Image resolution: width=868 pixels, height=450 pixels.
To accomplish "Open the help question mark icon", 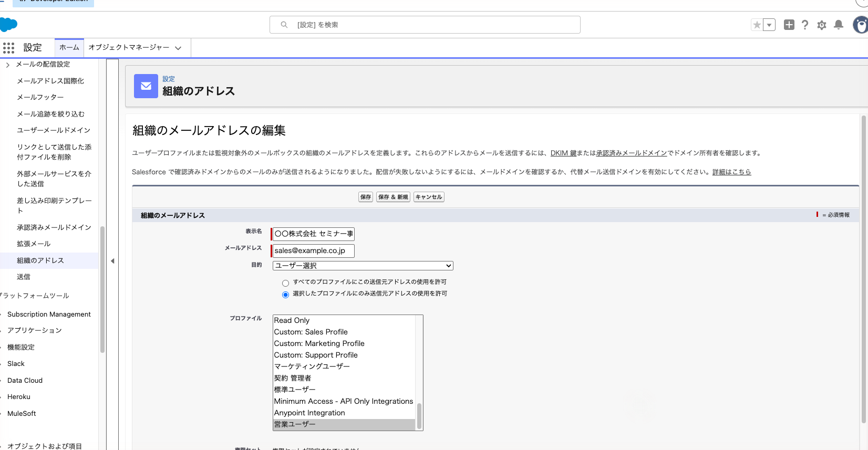I will pos(805,25).
